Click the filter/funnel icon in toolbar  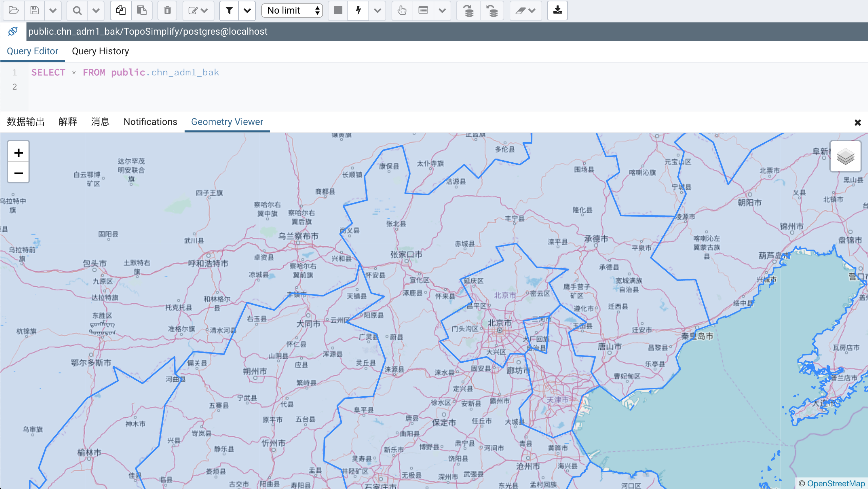(229, 10)
